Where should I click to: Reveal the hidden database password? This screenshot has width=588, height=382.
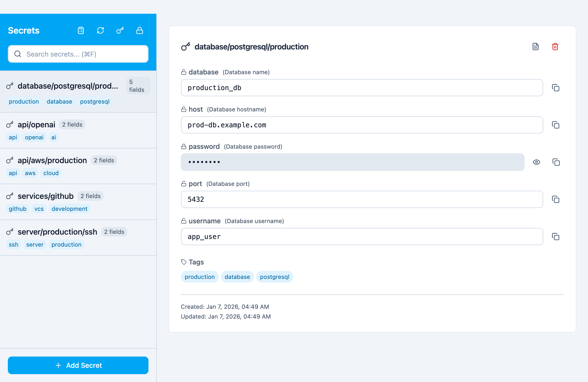coord(537,162)
